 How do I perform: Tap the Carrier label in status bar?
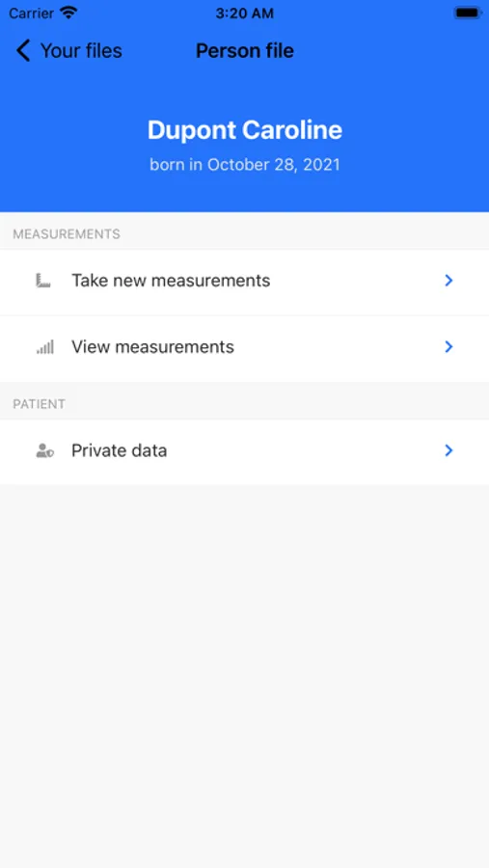click(32, 14)
